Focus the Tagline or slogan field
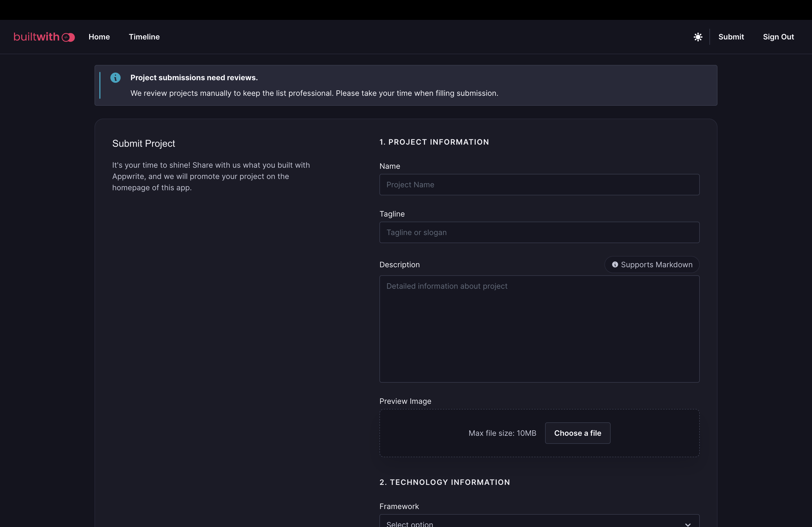 539,232
